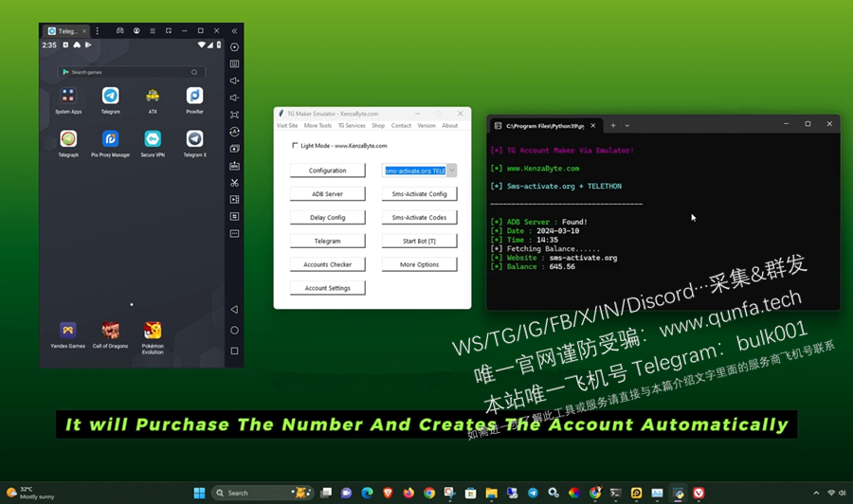853x504 pixels.
Task: Launch Secure VPN in the emulator
Action: click(153, 139)
